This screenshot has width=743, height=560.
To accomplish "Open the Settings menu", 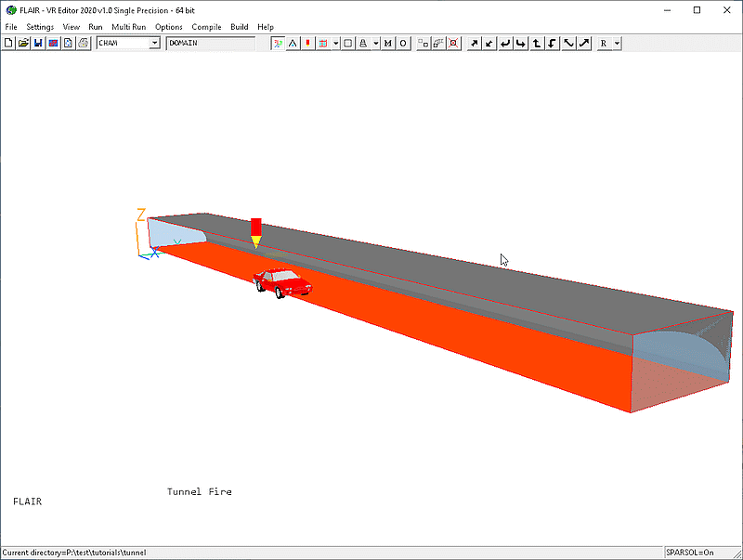I will click(x=40, y=27).
